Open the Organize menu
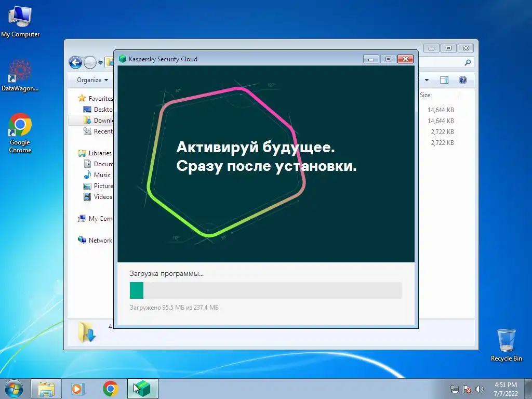This screenshot has width=532, height=399. pyautogui.click(x=92, y=79)
